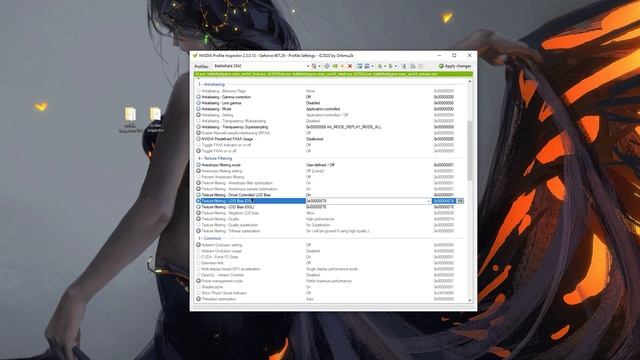This screenshot has width=640, height=360.
Task: Click User-defined / Off value
Action: pyautogui.click(x=320, y=165)
